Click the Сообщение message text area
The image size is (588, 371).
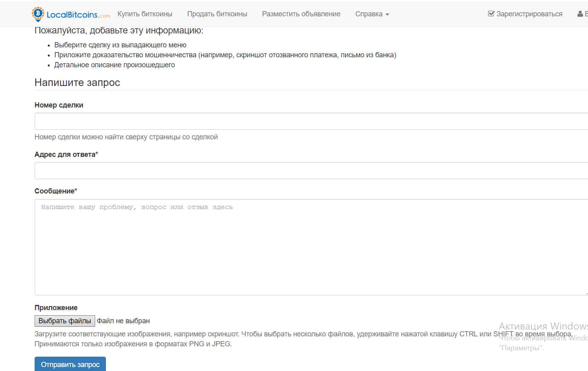(x=311, y=247)
